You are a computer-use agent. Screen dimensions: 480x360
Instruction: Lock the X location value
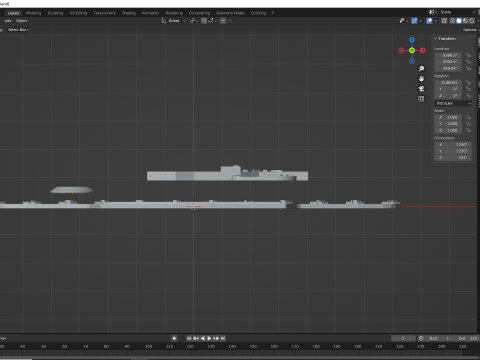[468, 55]
